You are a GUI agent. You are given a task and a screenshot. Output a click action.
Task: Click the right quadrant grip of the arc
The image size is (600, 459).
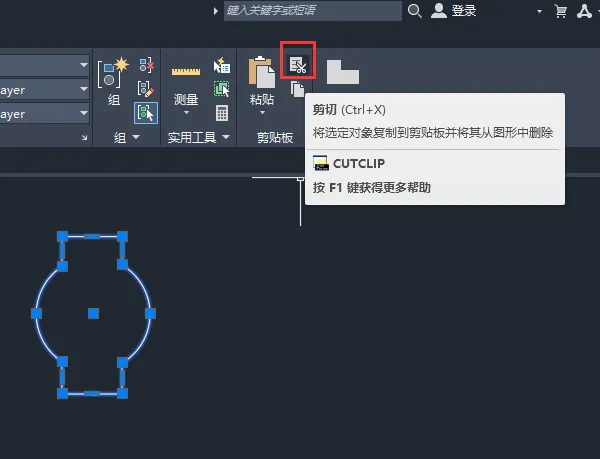[x=150, y=314]
